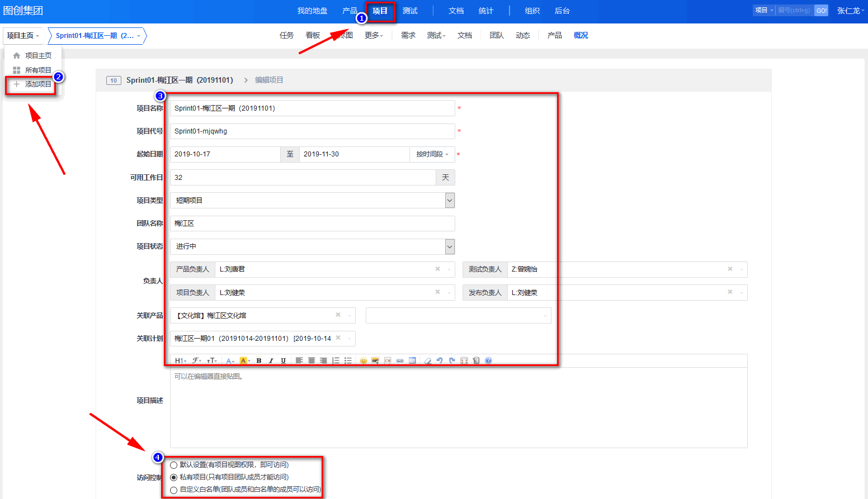This screenshot has width=868, height=499.
Task: Toggle editor fullscreen mode
Action: point(464,361)
